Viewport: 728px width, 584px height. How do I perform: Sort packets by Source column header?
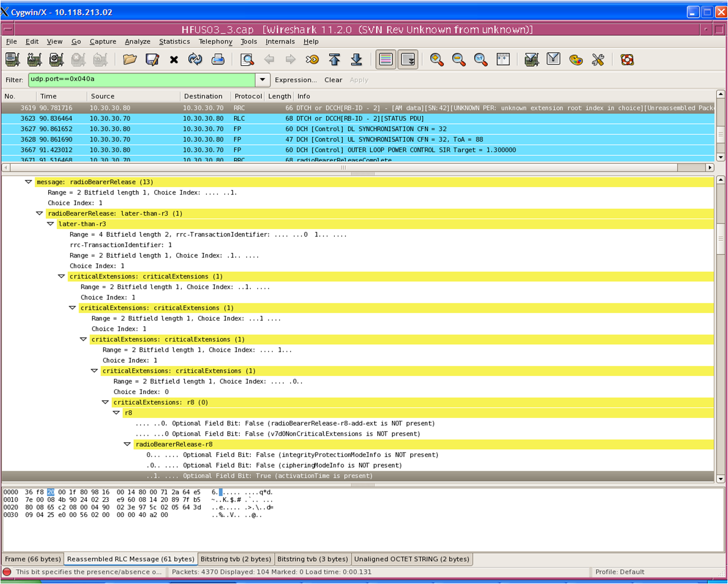pyautogui.click(x=134, y=96)
